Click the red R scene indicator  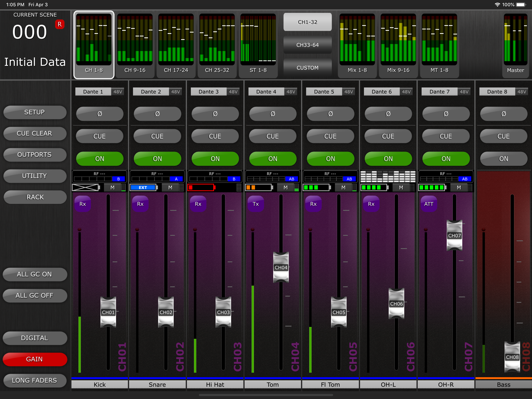click(x=60, y=24)
